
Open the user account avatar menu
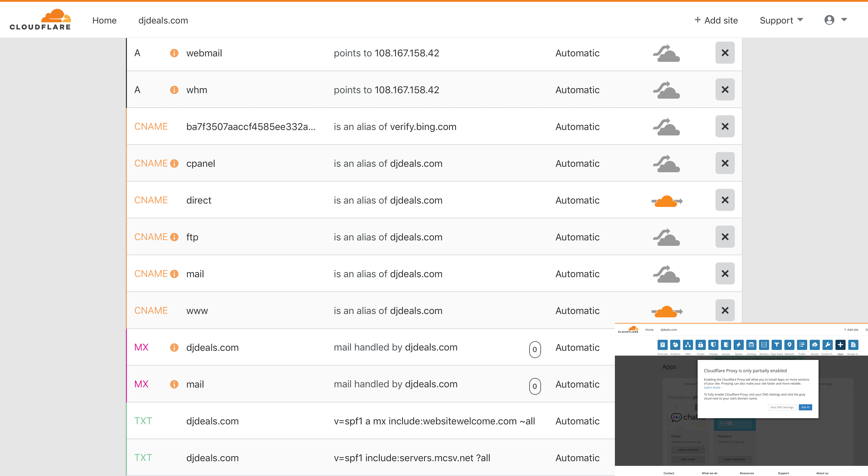pos(829,20)
